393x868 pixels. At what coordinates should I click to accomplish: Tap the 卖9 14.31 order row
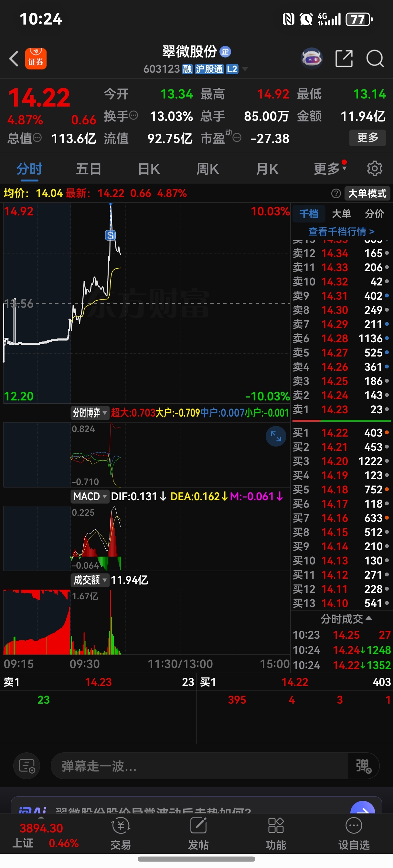pos(341,295)
